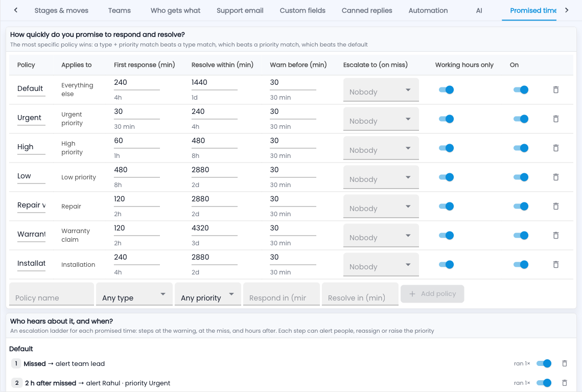Edit Low policy Warn before value
The height and width of the screenshot is (392, 582).
(x=293, y=170)
